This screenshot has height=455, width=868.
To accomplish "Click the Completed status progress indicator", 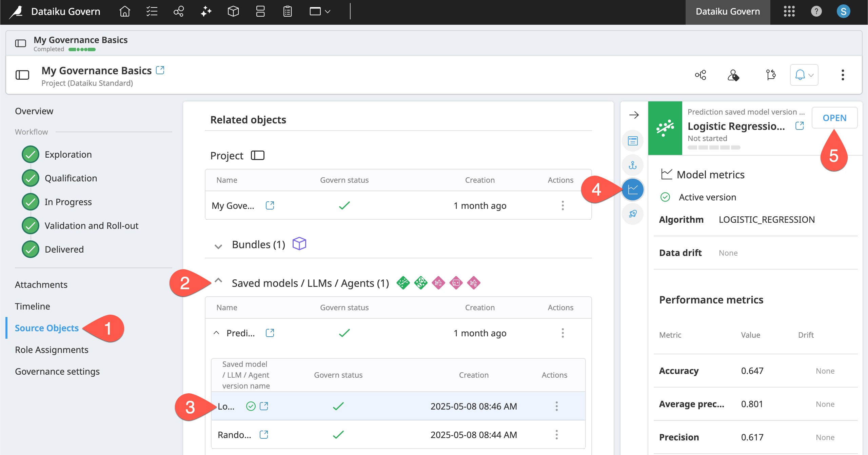I will (82, 50).
